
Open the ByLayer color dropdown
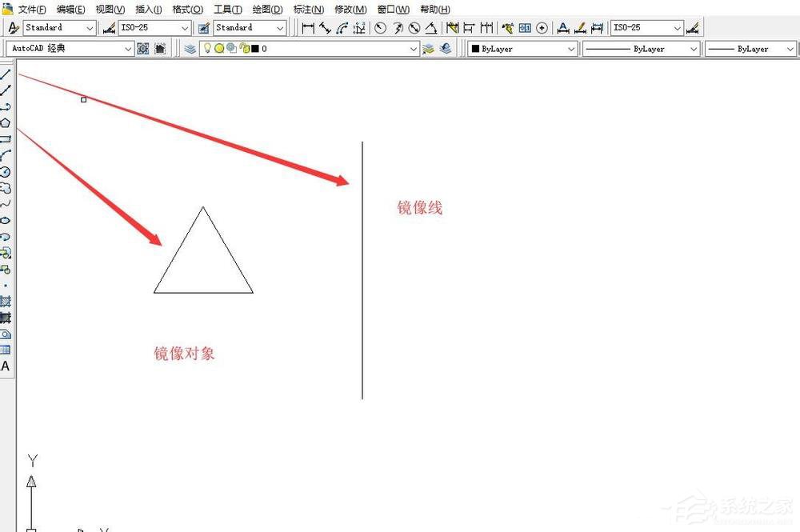(522, 49)
